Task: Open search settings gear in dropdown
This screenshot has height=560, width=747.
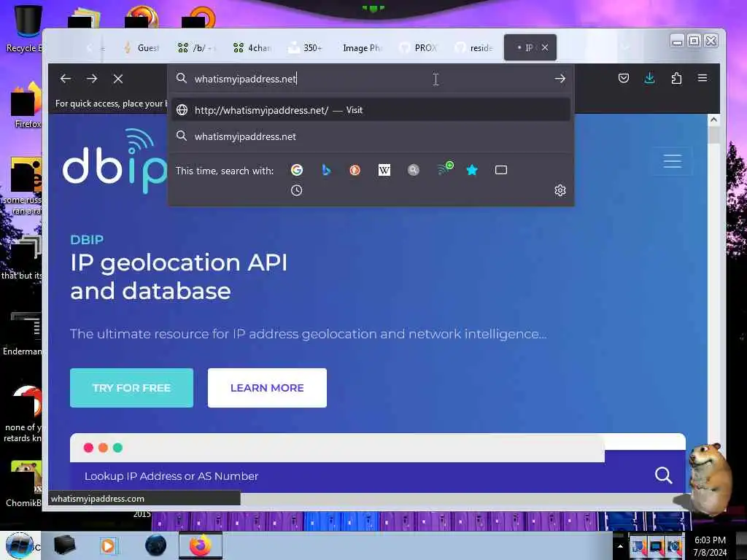Action: [560, 190]
